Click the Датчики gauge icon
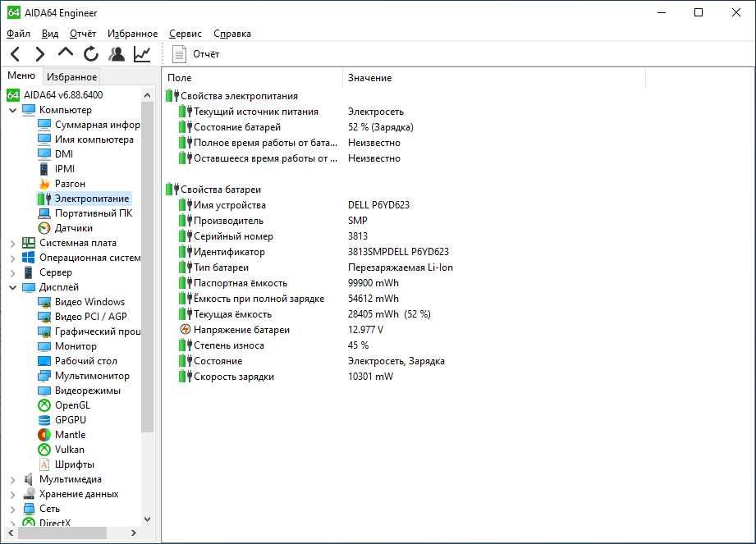 44,228
